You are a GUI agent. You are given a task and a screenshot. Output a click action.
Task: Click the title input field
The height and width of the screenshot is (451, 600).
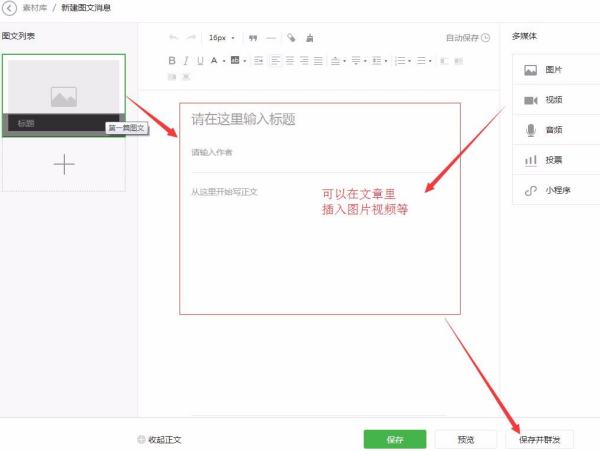320,119
